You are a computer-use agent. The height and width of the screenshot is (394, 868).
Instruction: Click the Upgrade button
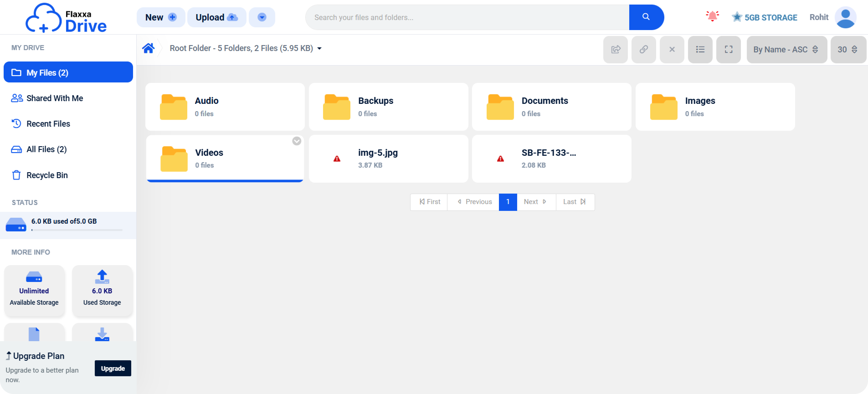click(x=113, y=368)
